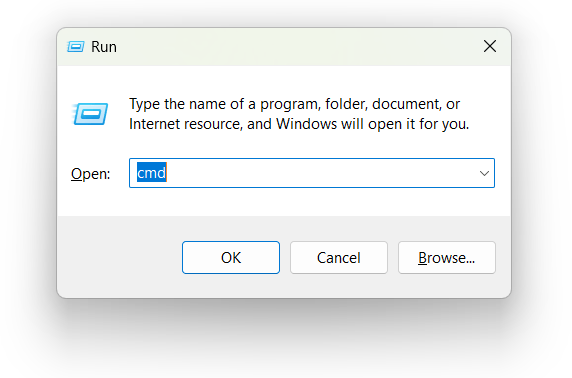Open the file picker via Browse...
Screen dimensions: 572x378
point(447,258)
